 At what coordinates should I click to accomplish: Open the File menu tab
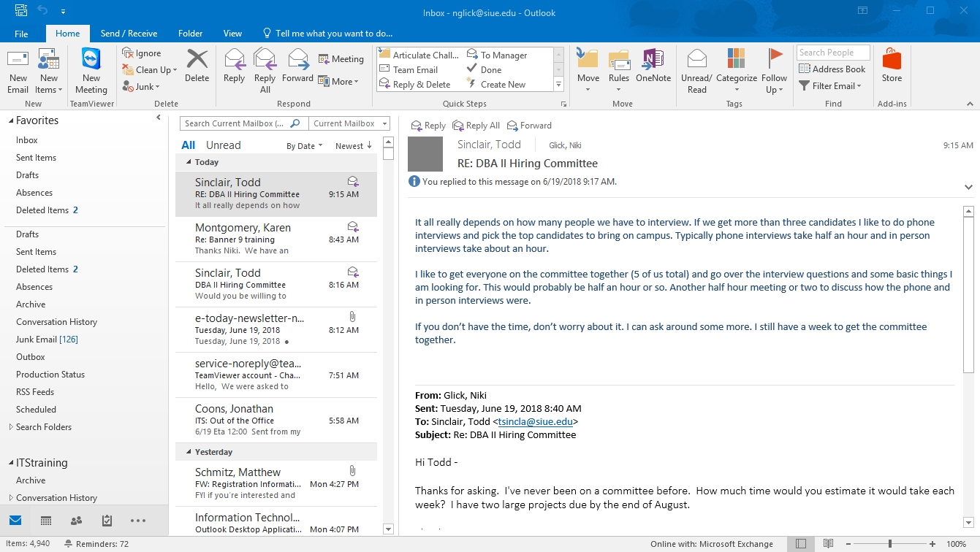pos(21,34)
